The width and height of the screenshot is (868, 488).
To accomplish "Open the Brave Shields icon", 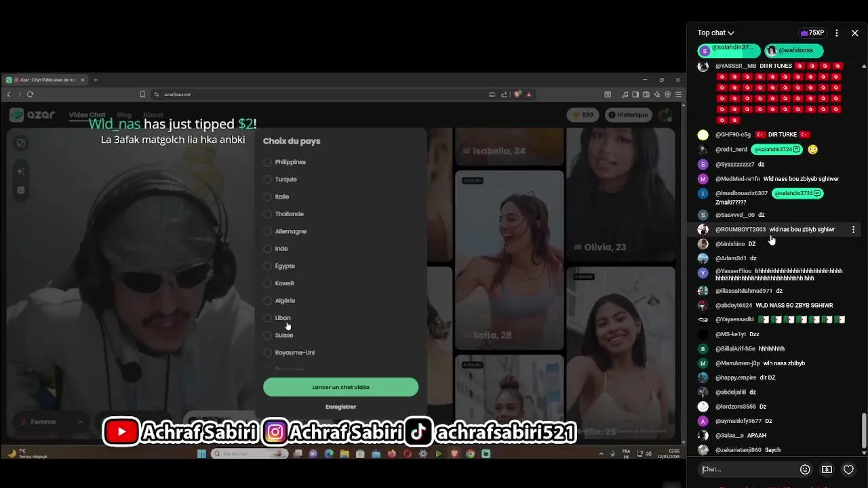I will pyautogui.click(x=517, y=94).
